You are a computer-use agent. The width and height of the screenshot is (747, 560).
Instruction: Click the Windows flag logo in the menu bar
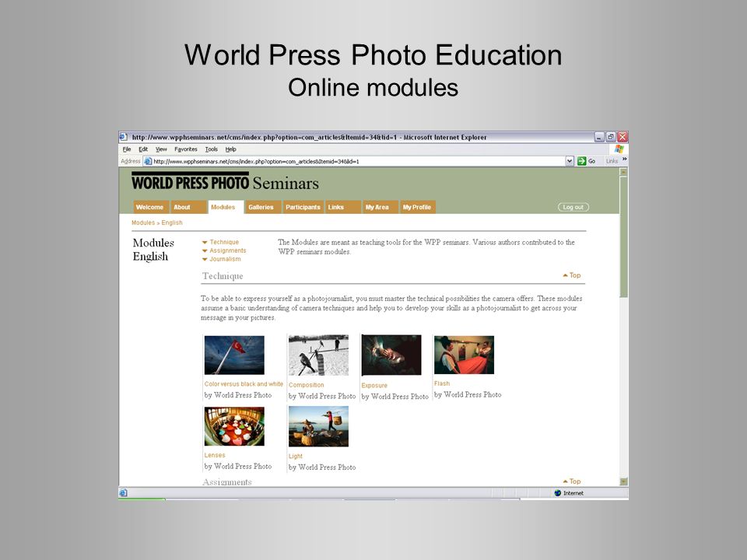coord(619,149)
